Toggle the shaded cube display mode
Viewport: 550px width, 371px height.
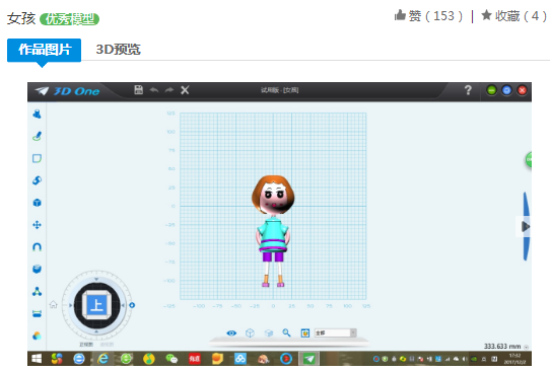[269, 333]
